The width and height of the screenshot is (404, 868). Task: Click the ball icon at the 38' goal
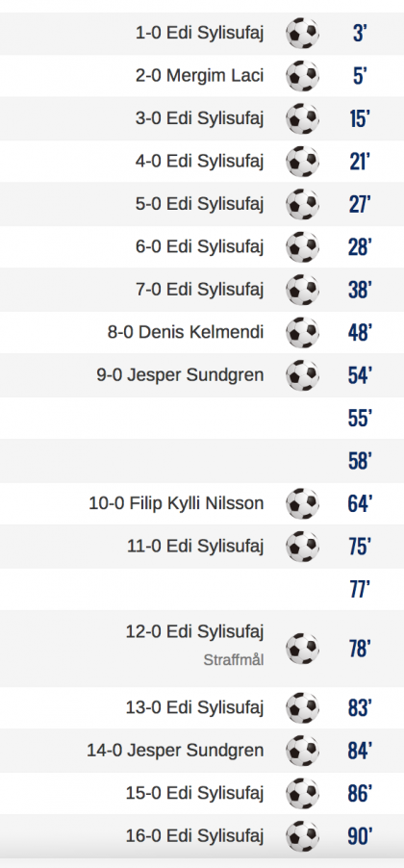pos(302,290)
